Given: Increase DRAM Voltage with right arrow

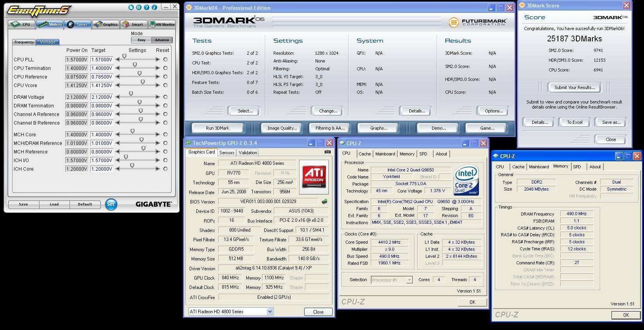Looking at the screenshot, I should (158, 97).
